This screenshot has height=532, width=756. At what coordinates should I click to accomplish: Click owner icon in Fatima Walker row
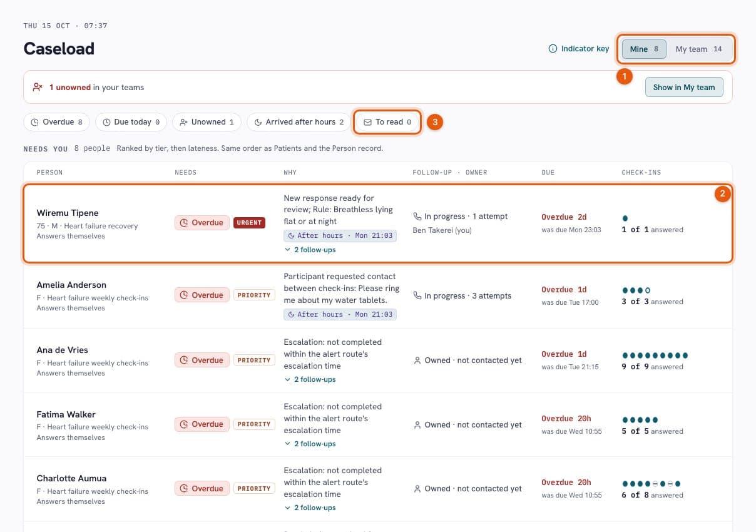click(x=417, y=425)
